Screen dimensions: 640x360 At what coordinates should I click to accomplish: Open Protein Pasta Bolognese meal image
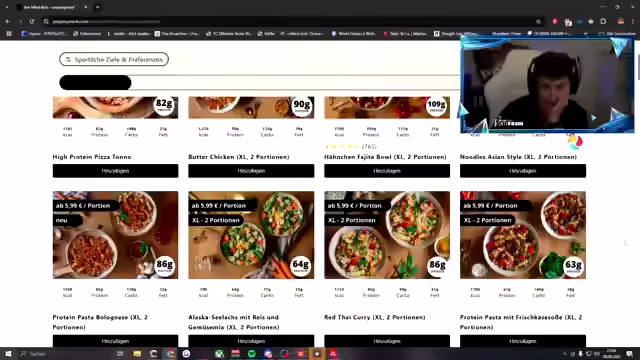(116, 235)
